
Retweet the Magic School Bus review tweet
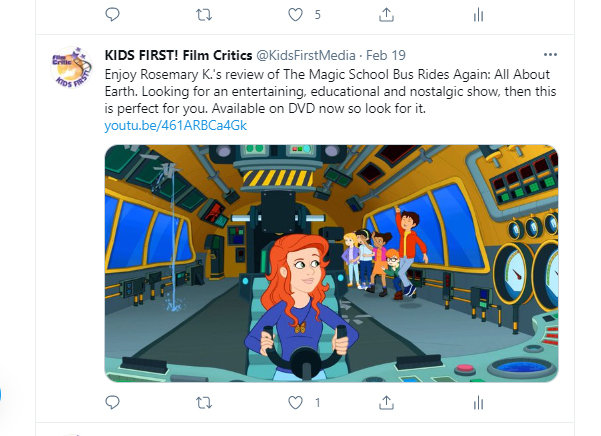[204, 403]
